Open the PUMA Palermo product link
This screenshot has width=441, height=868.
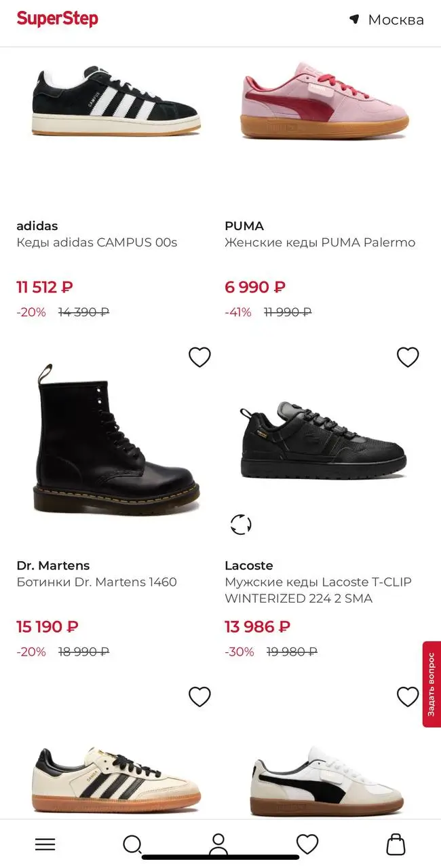coord(320,242)
